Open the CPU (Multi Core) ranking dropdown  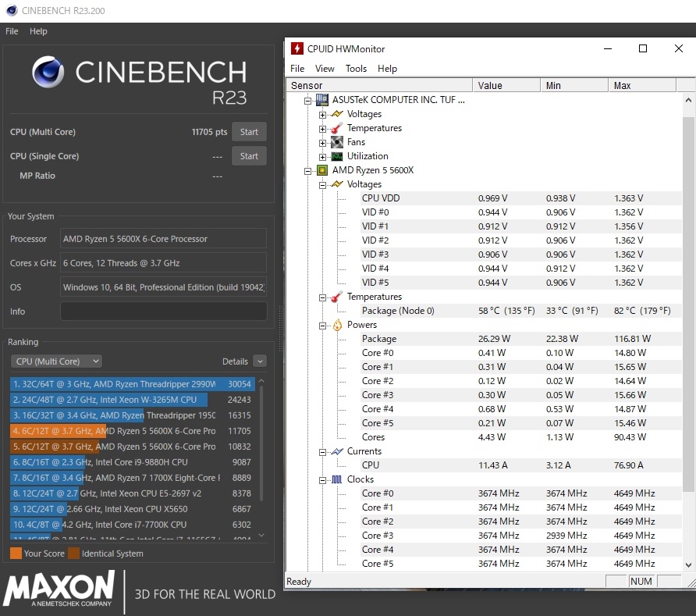pyautogui.click(x=56, y=361)
